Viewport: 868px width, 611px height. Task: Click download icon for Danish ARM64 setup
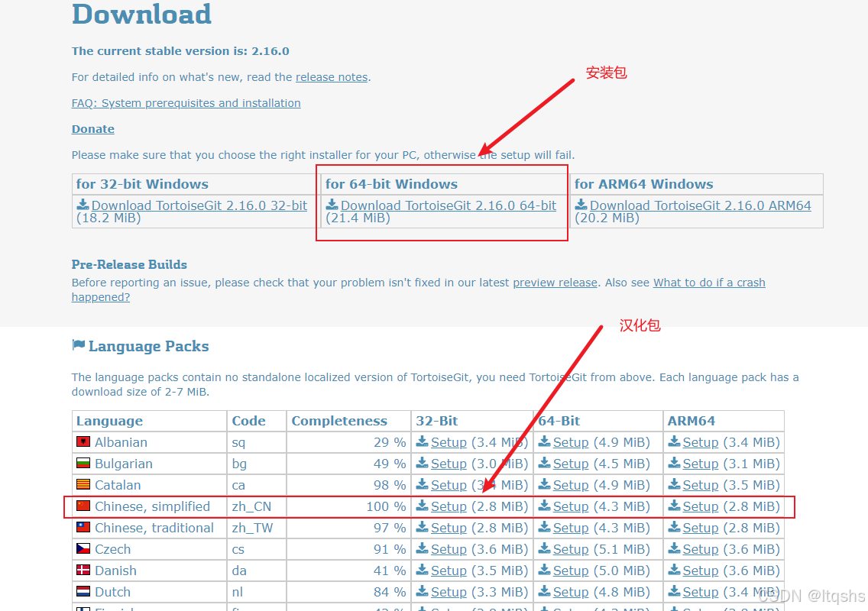(674, 570)
